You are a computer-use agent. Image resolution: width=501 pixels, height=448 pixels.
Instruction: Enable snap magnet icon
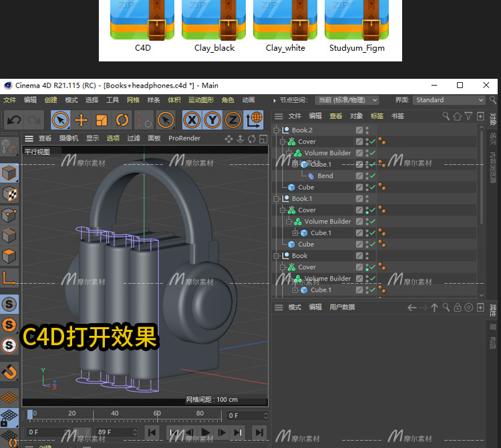(x=9, y=371)
